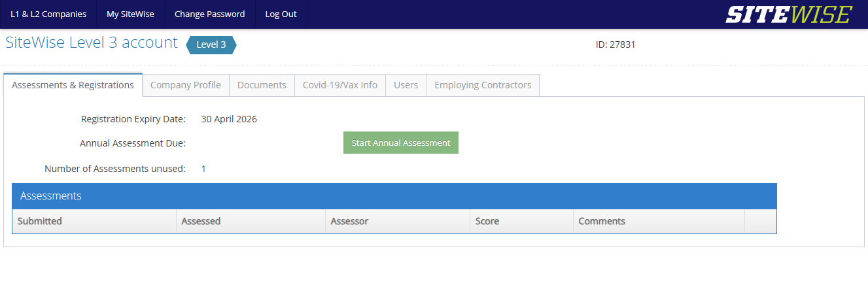Viewport: 868px width, 293px height.
Task: View the Covid-19/Vax Info tab
Action: point(339,85)
